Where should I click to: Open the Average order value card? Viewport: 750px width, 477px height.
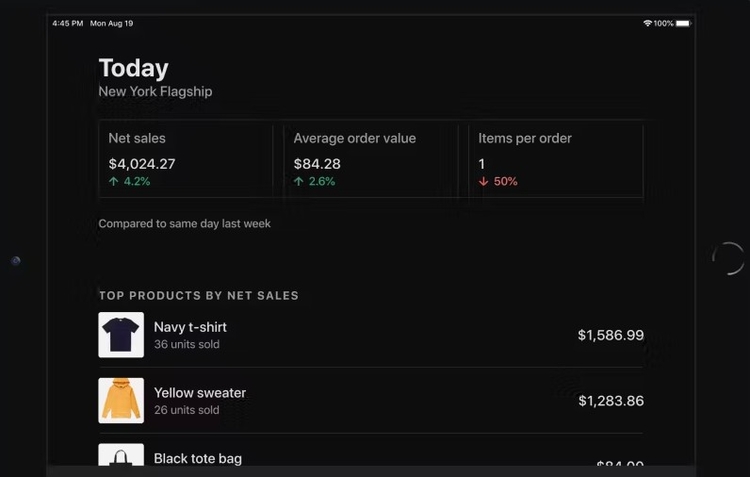point(370,160)
